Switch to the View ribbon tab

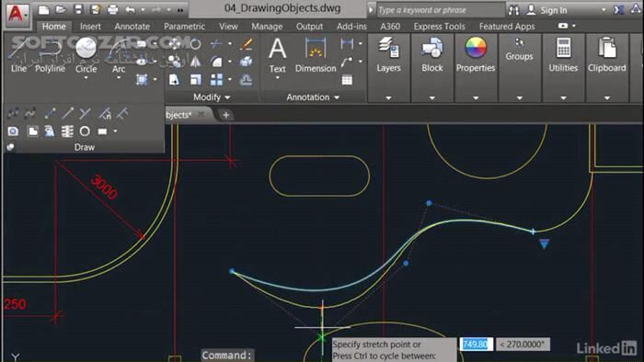point(228,27)
